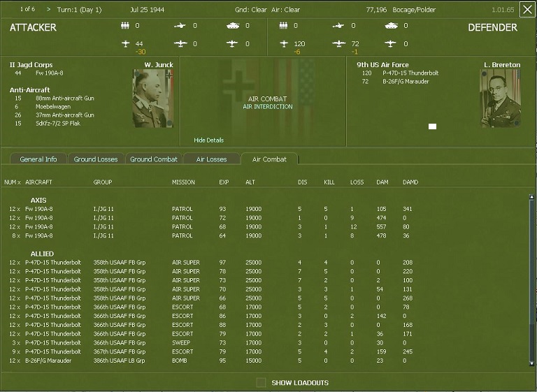The image size is (537, 392).
Task: Click SdKfz-7/2 SP Flak entry
Action: (x=58, y=123)
